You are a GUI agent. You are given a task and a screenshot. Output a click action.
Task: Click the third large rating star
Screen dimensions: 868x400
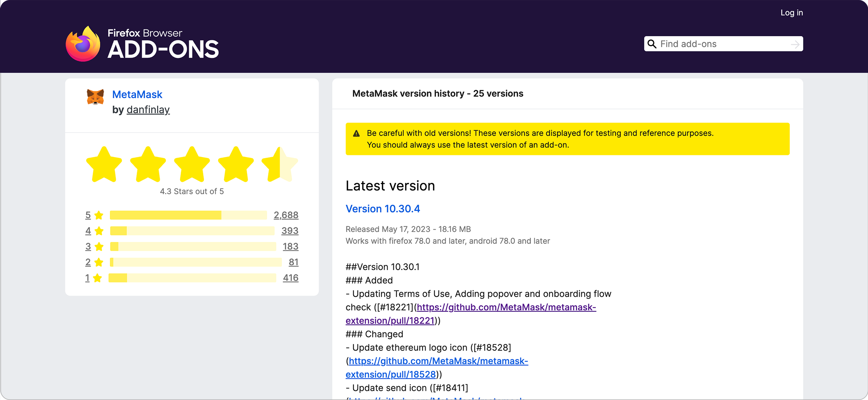192,164
